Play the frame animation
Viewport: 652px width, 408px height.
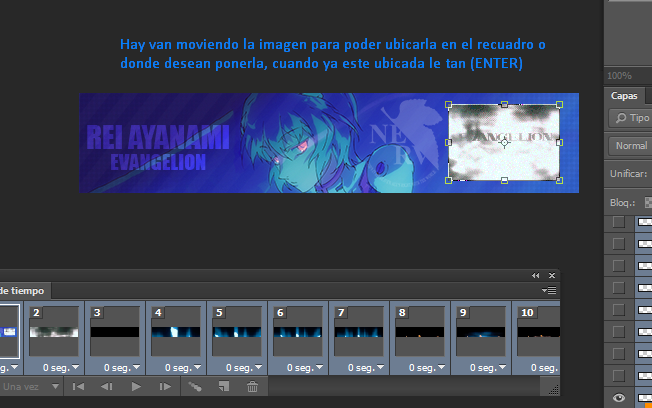tap(136, 387)
